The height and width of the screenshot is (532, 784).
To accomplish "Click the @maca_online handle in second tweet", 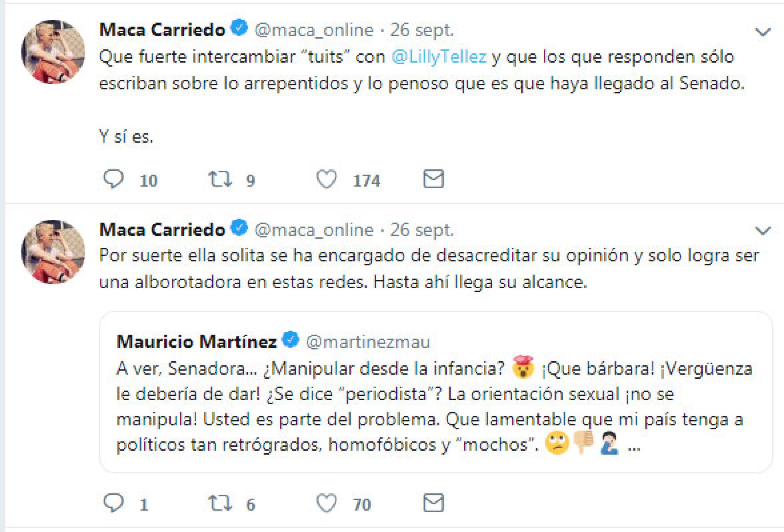I will 314,230.
